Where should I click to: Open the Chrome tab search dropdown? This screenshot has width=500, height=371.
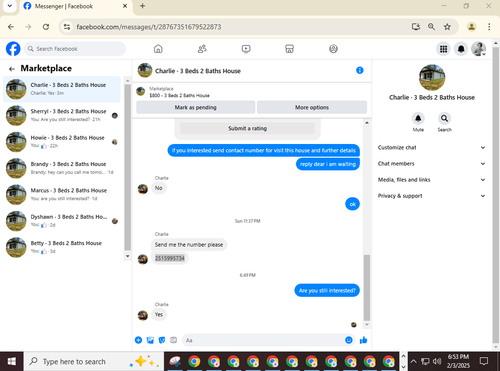point(10,6)
